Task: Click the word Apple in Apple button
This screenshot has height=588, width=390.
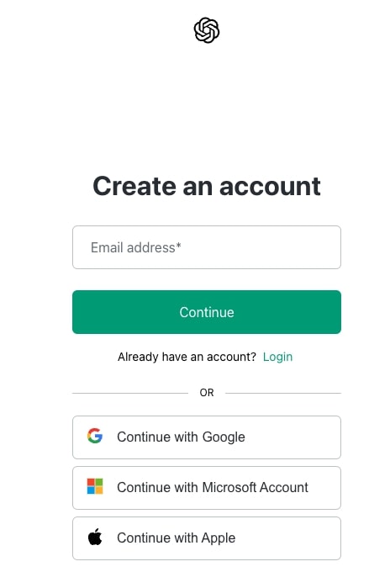Action: point(219,538)
